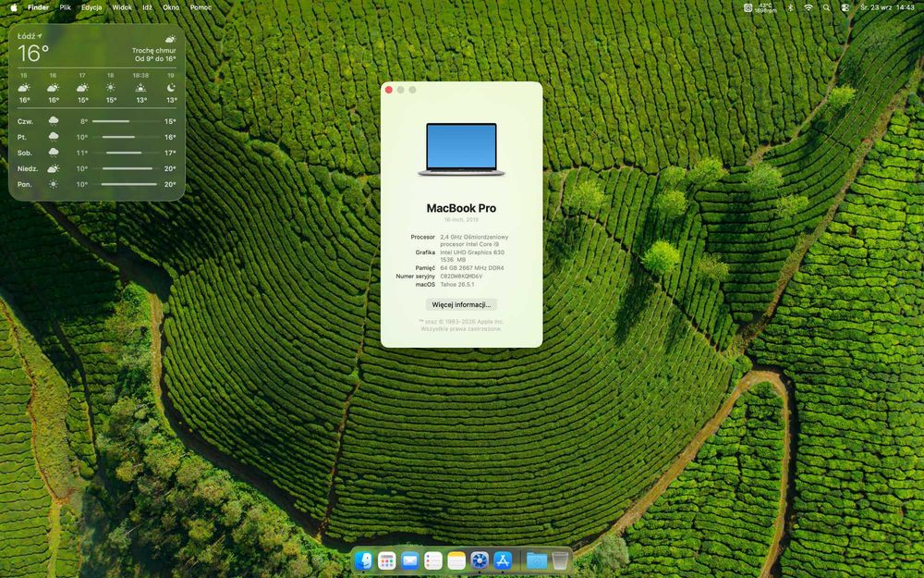Open the Edycja menu
The width and height of the screenshot is (924, 578).
(x=91, y=7)
